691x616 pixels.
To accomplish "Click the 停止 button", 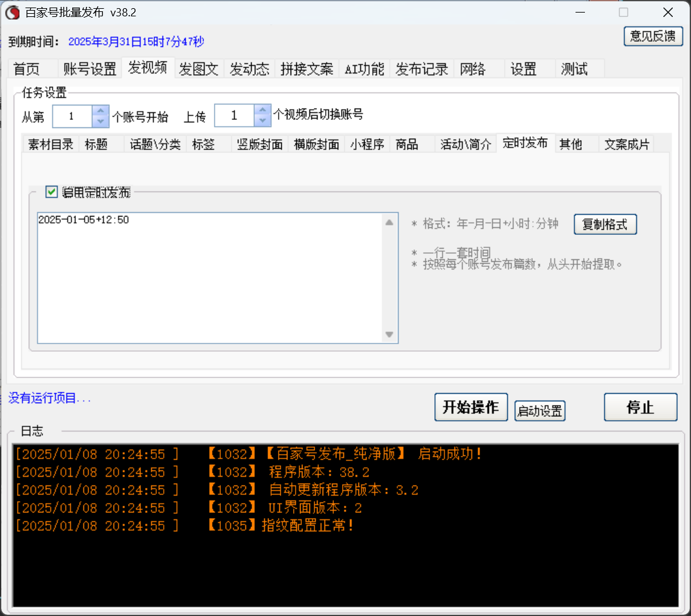I will [640, 407].
